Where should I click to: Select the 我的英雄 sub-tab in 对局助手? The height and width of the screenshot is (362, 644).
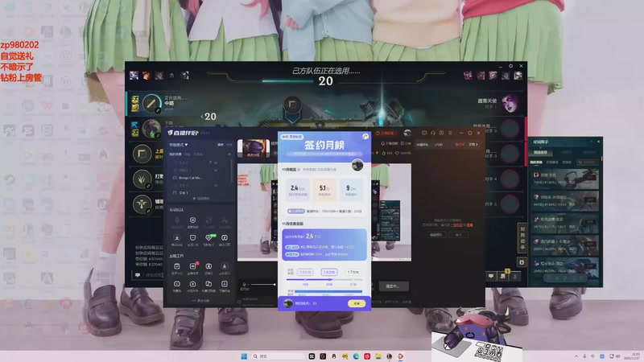pos(536,162)
